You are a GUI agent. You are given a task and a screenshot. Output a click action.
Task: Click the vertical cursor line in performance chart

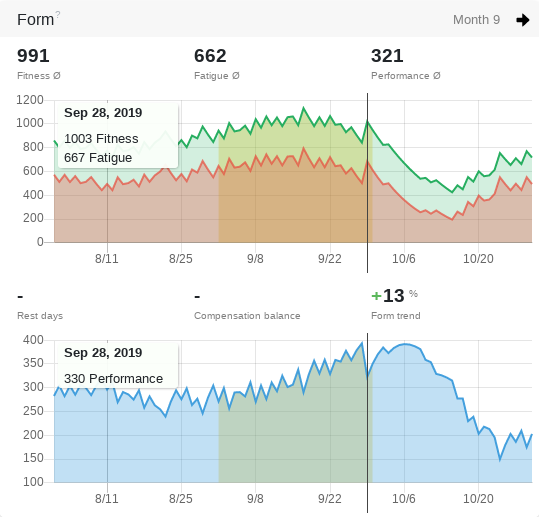coord(367,423)
